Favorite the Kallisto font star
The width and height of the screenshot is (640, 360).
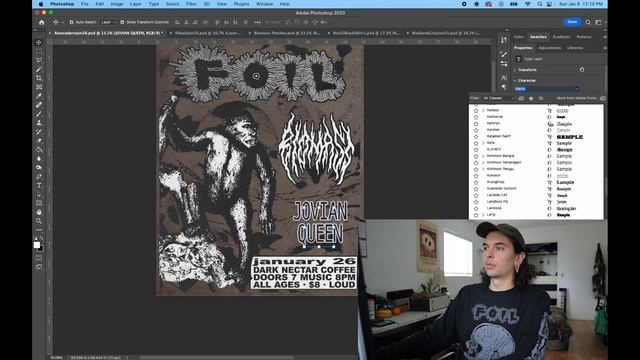(476, 110)
